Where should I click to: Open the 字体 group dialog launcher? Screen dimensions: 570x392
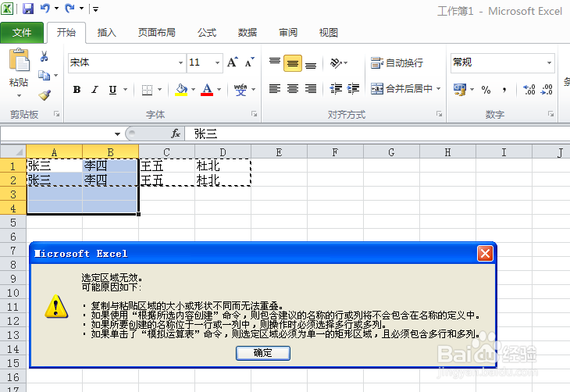pos(254,114)
